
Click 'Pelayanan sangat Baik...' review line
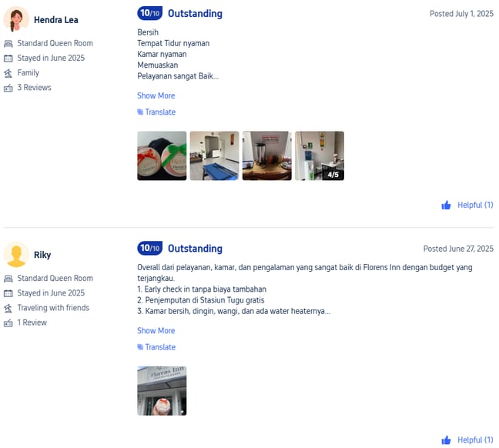point(178,76)
